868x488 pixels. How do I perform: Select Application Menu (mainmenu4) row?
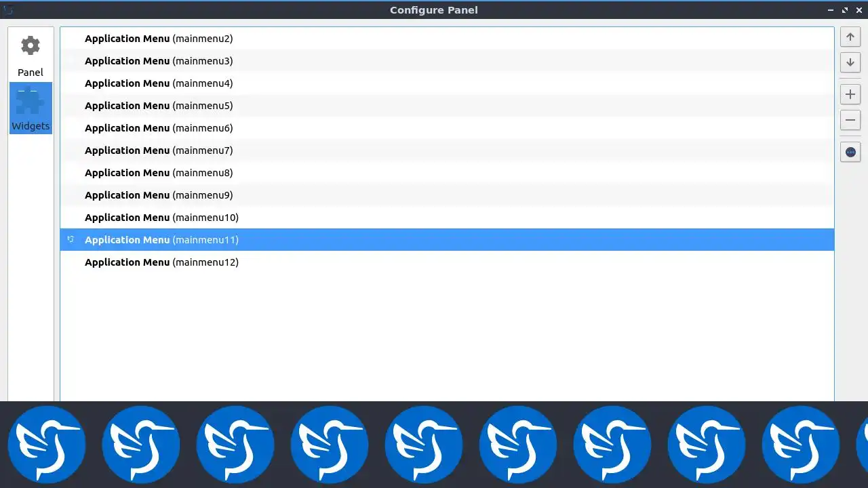pos(447,83)
